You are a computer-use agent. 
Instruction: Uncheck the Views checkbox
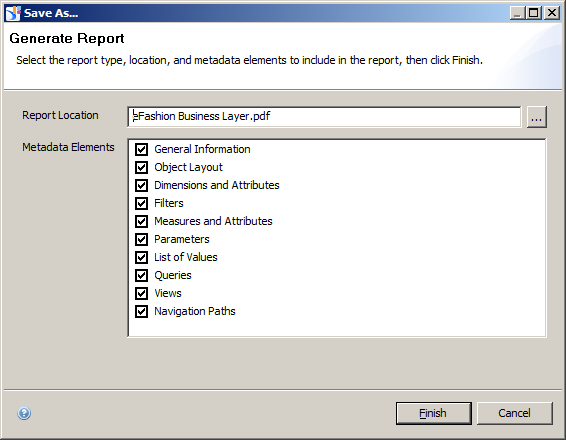141,293
